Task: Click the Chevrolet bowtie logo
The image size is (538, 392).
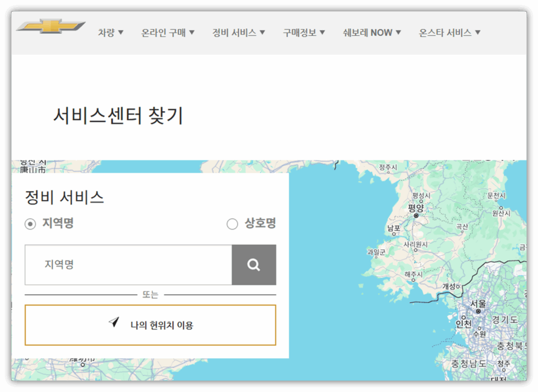Action: [50, 24]
